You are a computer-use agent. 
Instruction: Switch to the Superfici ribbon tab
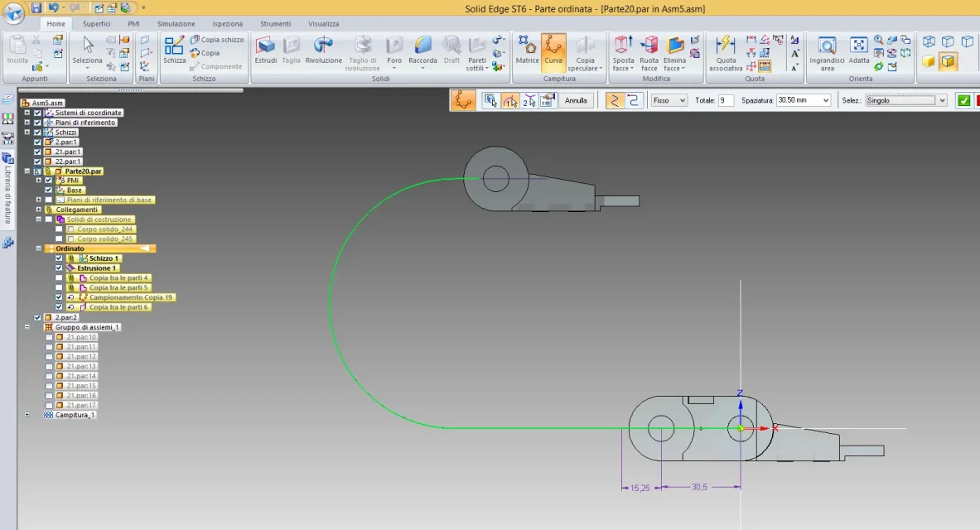(x=96, y=24)
